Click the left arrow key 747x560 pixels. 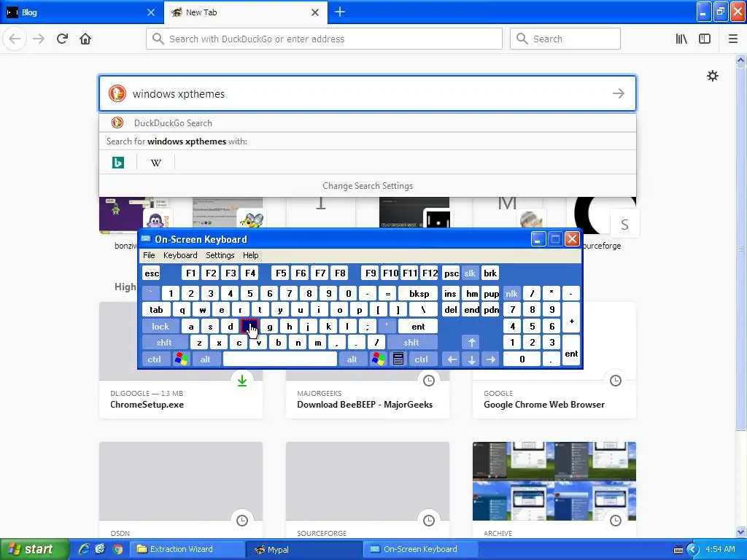tap(452, 359)
